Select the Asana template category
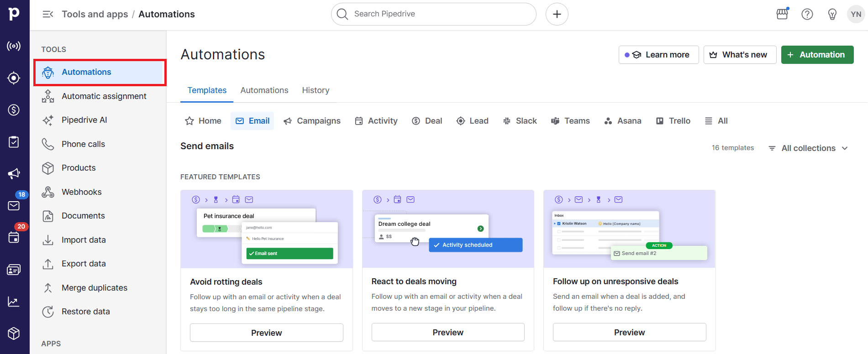 pyautogui.click(x=623, y=121)
